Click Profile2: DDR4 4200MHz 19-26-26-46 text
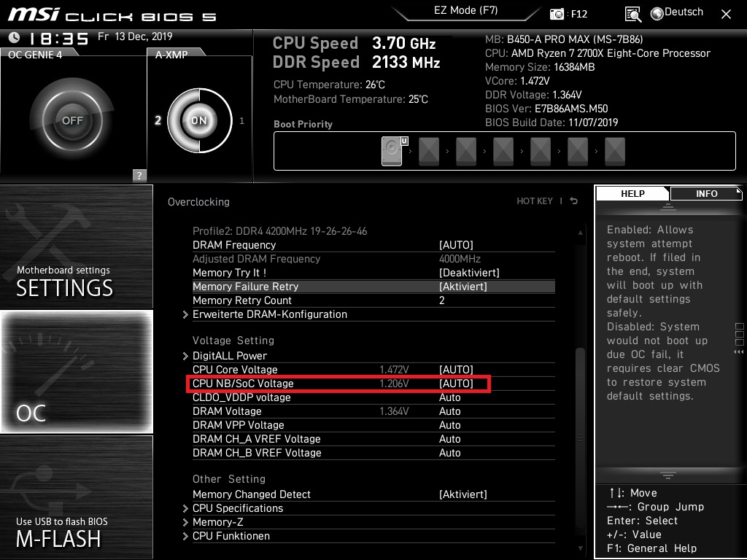The image size is (747, 560). click(279, 231)
